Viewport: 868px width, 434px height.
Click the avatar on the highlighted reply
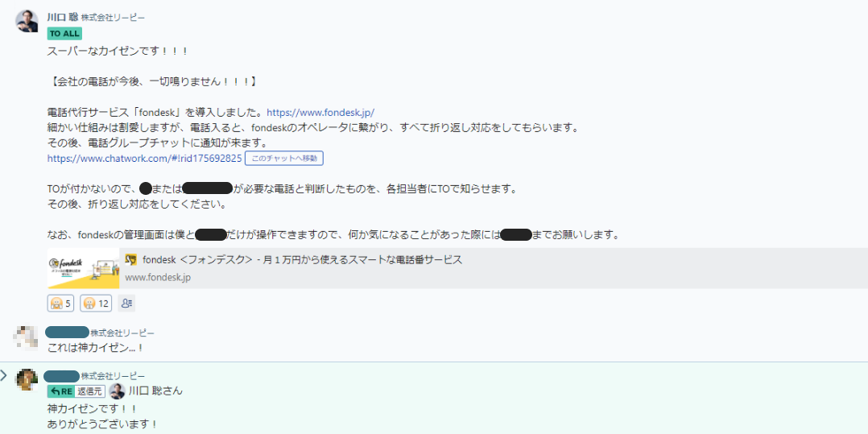pyautogui.click(x=27, y=379)
